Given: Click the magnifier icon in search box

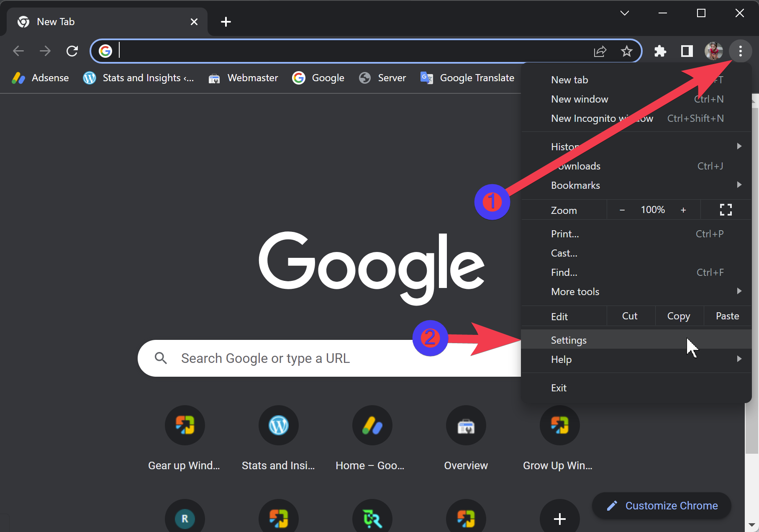Looking at the screenshot, I should click(161, 358).
